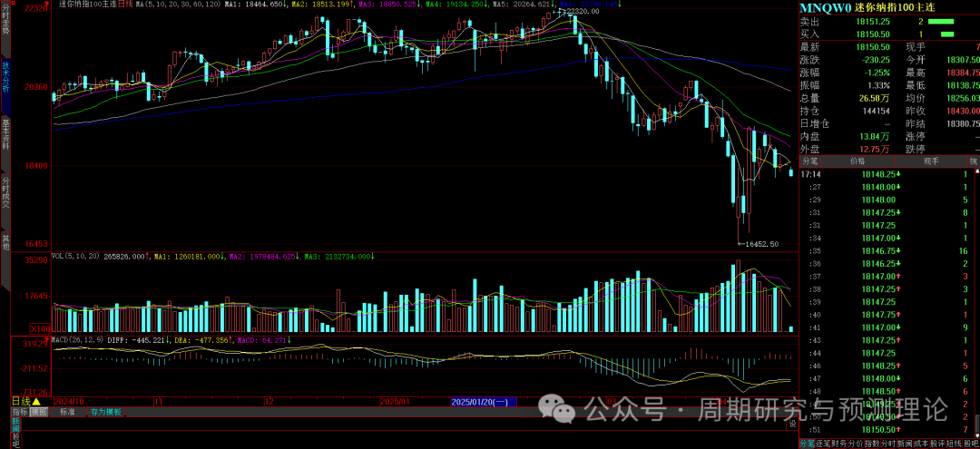
Task: Open the 股吧 vertical panel tab
Action: point(15,440)
